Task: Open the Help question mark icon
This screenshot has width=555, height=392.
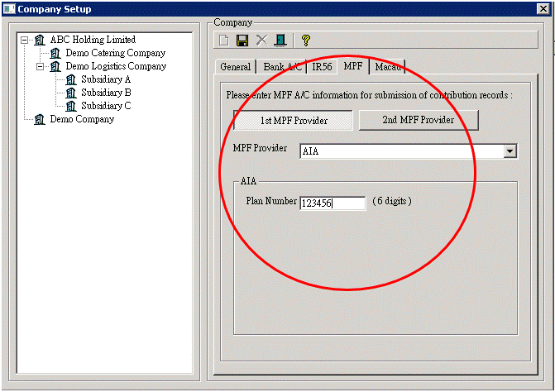Action: 306,41
